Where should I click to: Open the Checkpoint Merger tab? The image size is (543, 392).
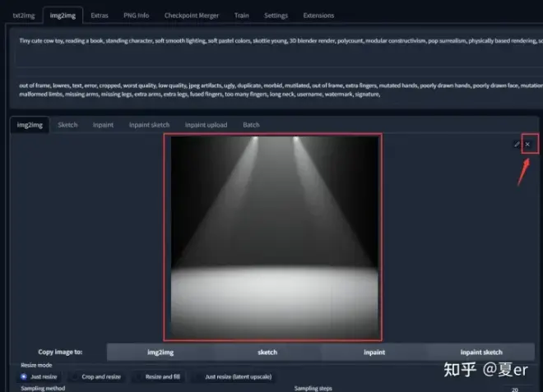[192, 16]
